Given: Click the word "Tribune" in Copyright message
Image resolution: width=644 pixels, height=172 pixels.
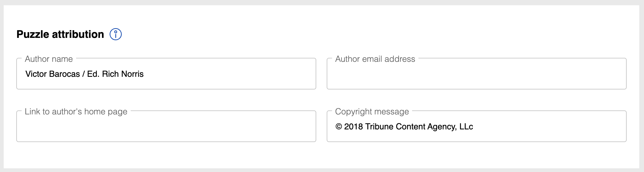Looking at the screenshot, I should 379,127.
